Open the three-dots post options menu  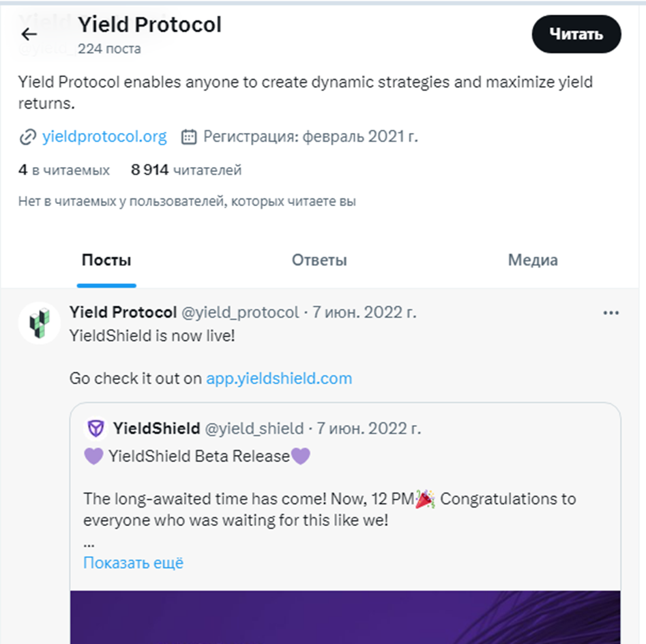click(611, 312)
